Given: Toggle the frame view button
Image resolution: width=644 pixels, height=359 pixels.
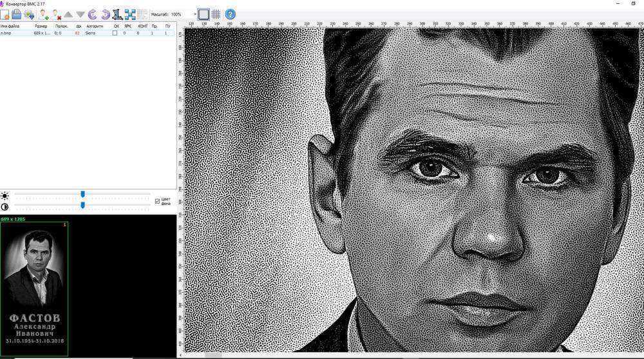Looking at the screenshot, I should pos(204,14).
